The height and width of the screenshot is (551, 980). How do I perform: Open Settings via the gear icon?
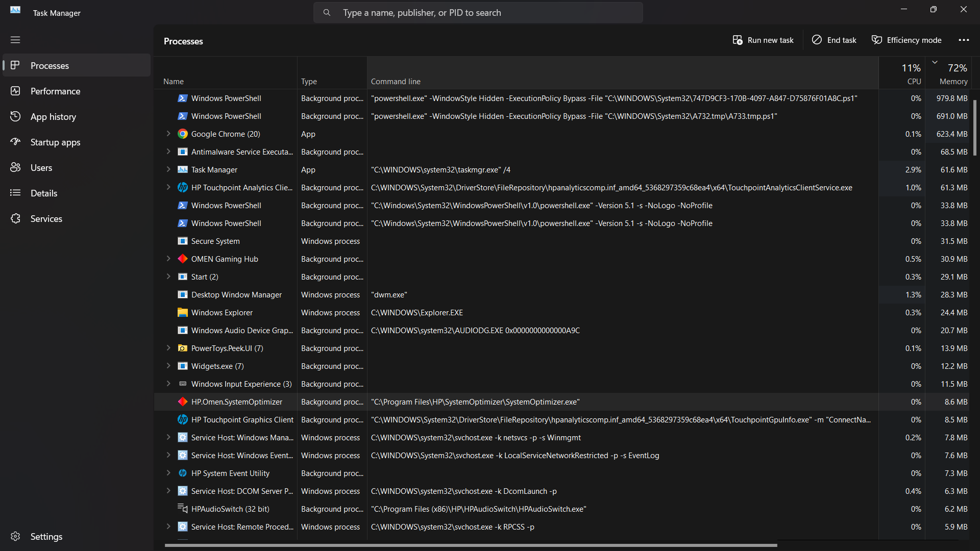pyautogui.click(x=15, y=536)
